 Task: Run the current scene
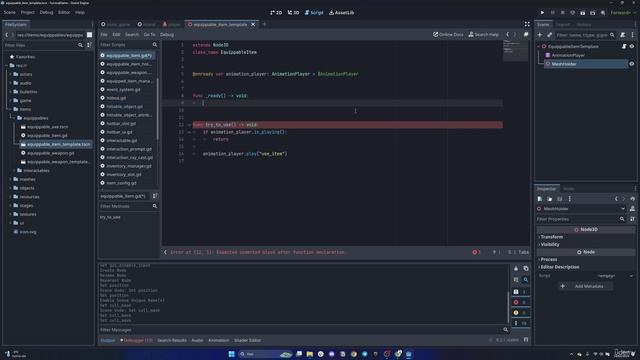582,13
